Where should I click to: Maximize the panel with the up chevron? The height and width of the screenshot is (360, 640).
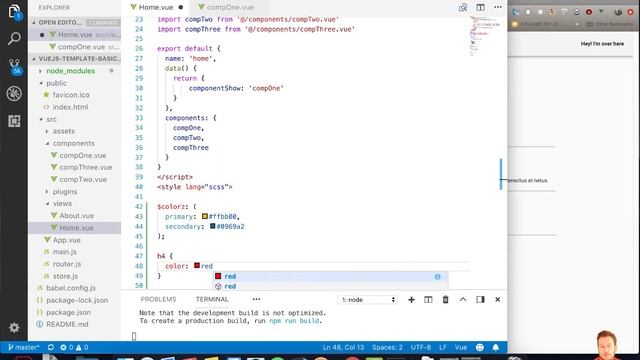(x=463, y=300)
